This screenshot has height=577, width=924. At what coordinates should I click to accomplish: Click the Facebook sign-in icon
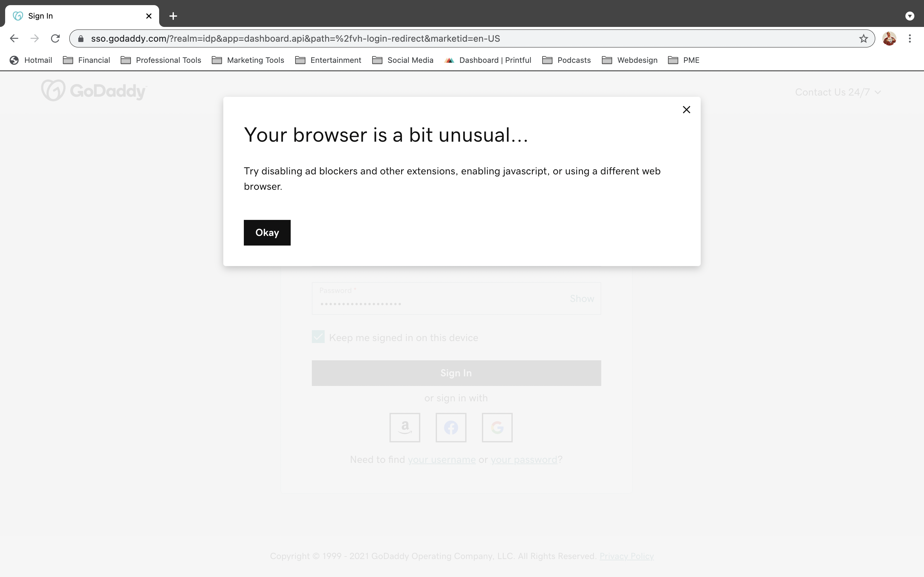click(x=450, y=427)
